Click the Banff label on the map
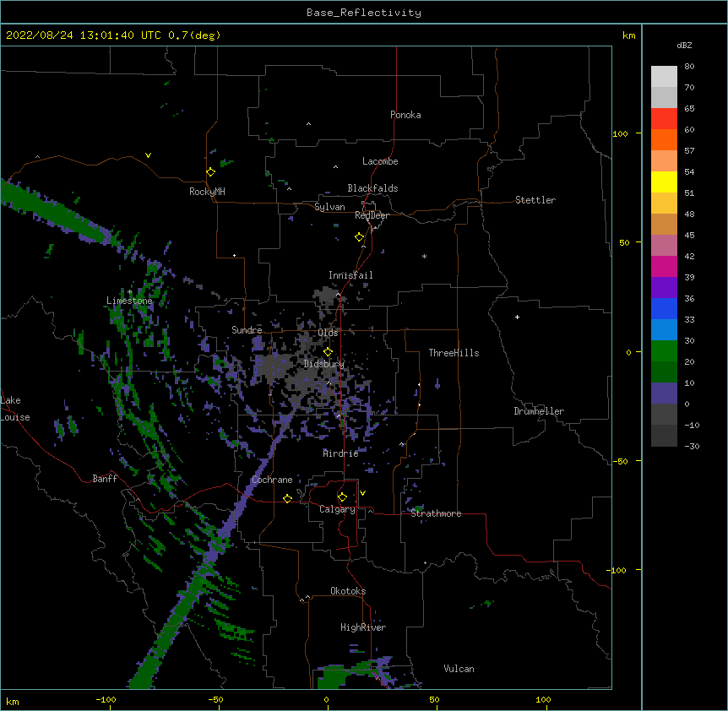 [x=105, y=479]
